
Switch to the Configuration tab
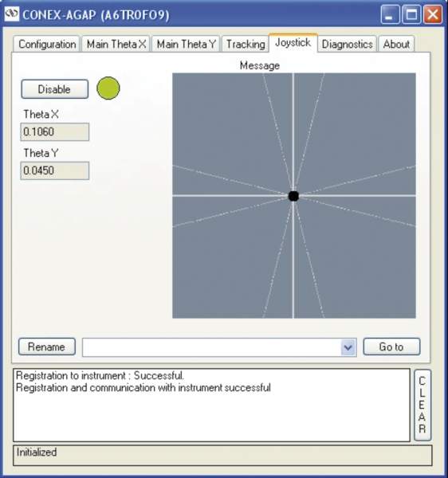[47, 44]
